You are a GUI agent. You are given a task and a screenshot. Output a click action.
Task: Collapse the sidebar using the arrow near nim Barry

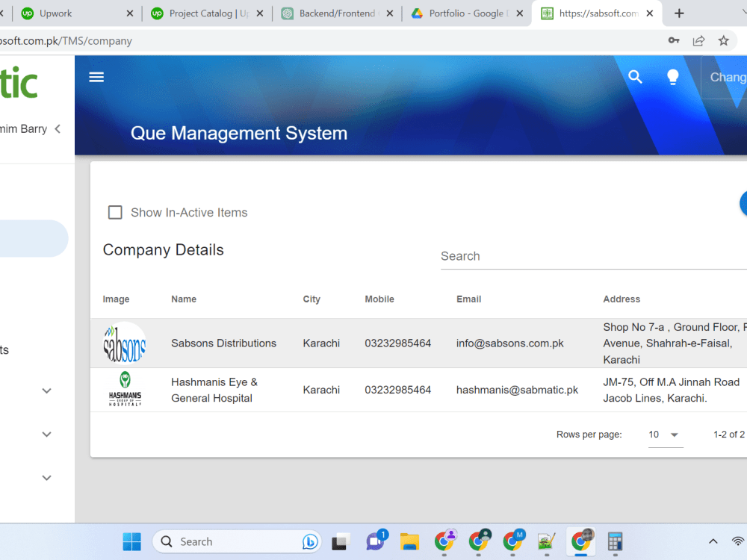click(x=58, y=128)
